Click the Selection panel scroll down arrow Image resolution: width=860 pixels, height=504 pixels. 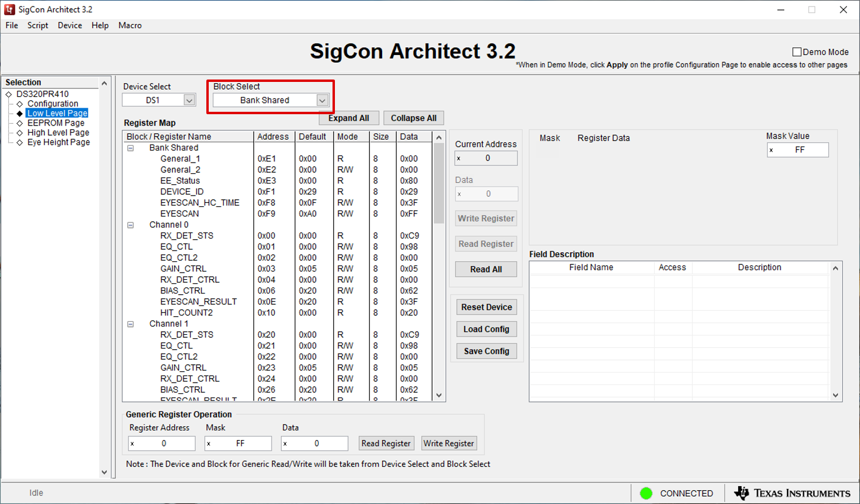pos(104,472)
